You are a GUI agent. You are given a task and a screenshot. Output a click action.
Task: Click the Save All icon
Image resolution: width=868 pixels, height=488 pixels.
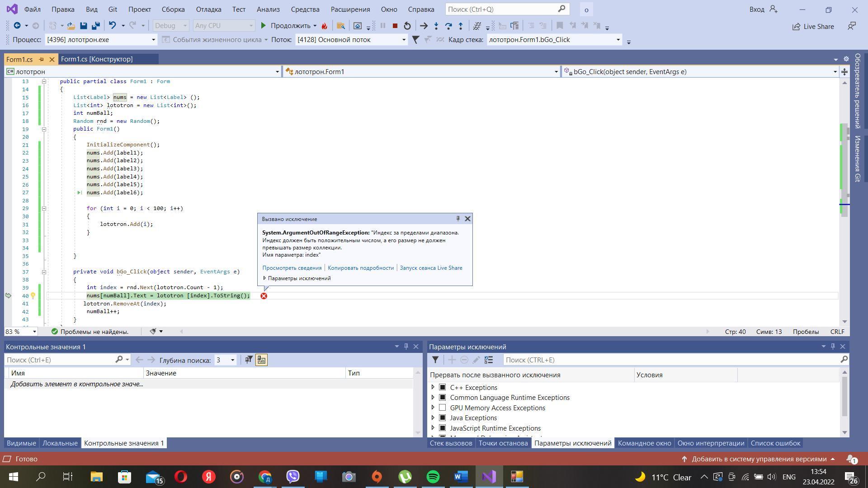pos(95,26)
